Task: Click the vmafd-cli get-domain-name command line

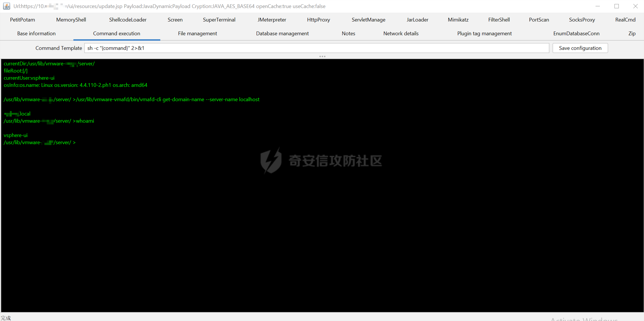Action: (x=131, y=99)
